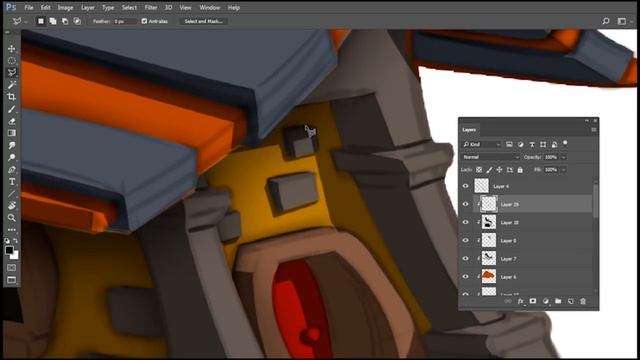The image size is (640, 360).
Task: Create new fill or adjustment layer
Action: point(546,301)
